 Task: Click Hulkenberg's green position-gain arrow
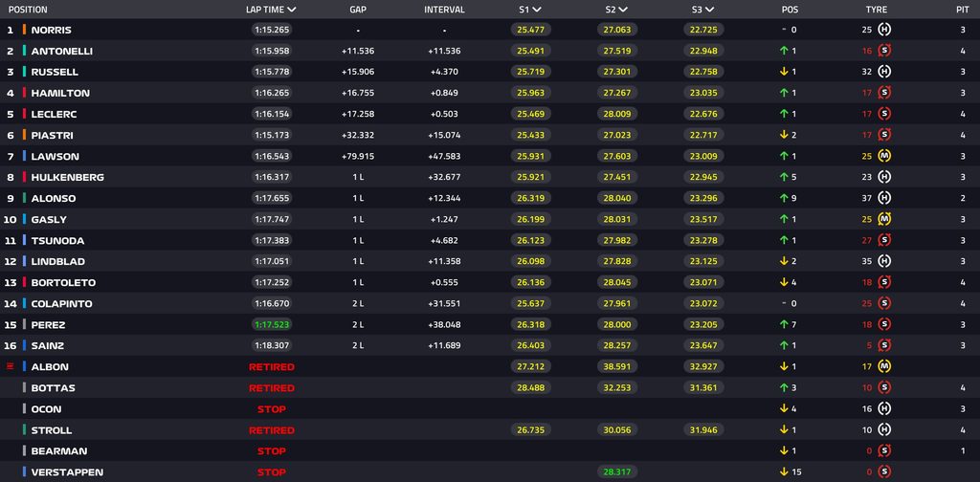[x=784, y=177]
